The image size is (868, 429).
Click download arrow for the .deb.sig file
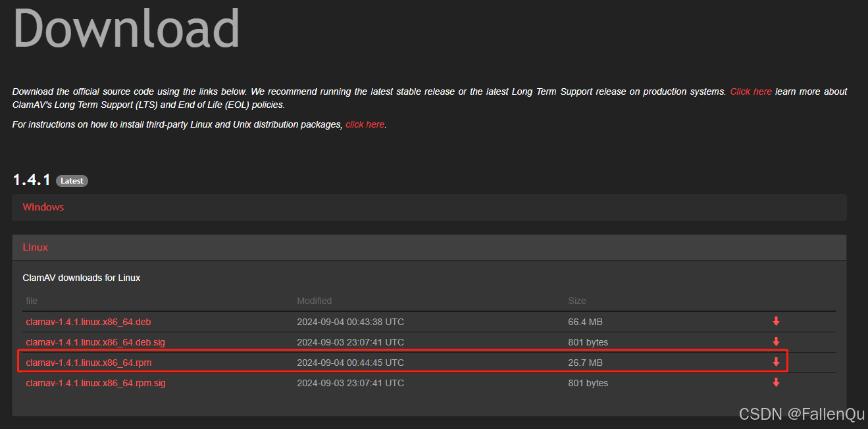[776, 341]
